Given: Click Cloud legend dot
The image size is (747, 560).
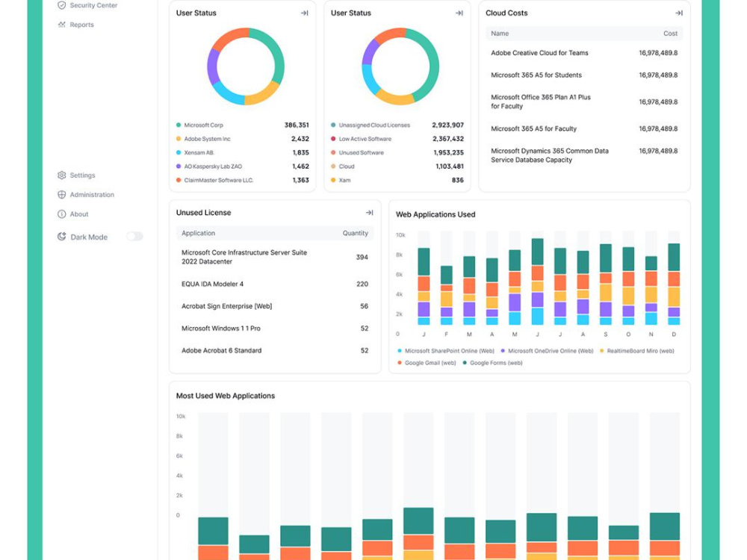Looking at the screenshot, I should coord(333,167).
